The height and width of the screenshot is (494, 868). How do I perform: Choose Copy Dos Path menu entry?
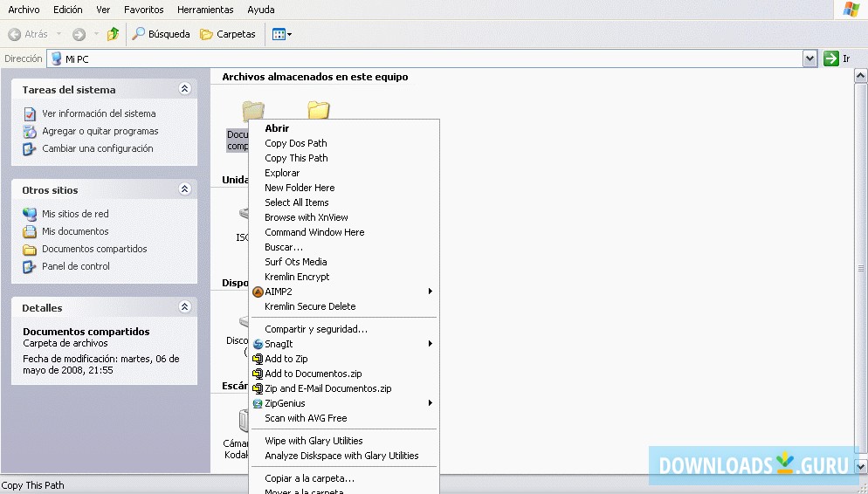click(x=344, y=143)
